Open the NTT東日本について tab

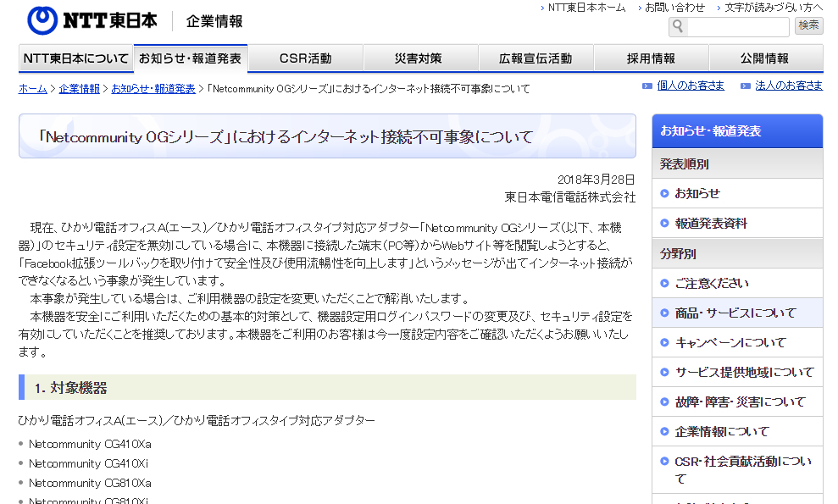click(x=76, y=58)
